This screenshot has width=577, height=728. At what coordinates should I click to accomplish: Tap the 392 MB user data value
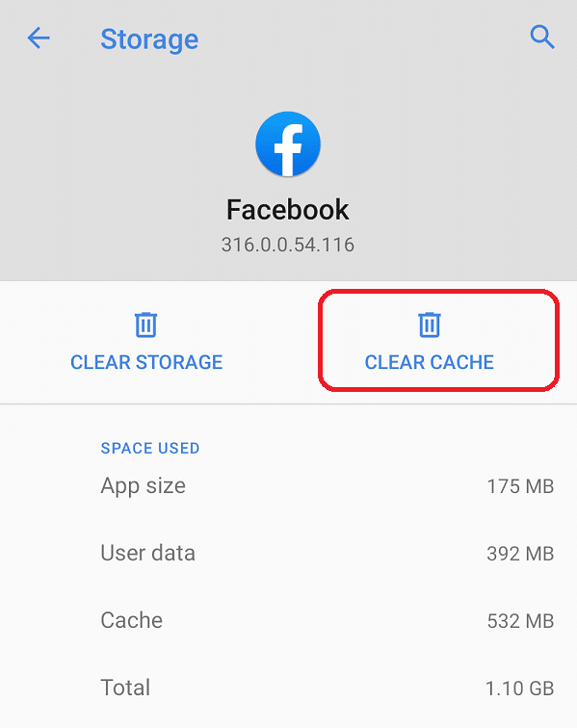click(520, 554)
